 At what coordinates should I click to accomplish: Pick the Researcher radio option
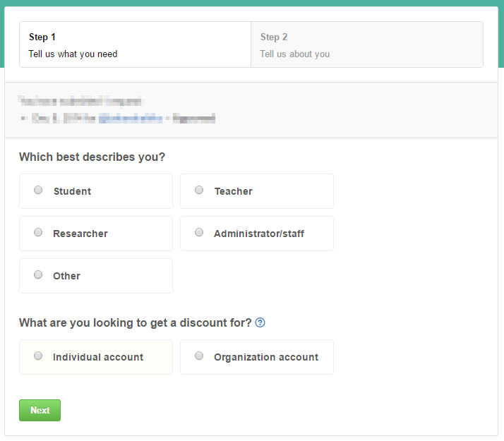point(38,232)
